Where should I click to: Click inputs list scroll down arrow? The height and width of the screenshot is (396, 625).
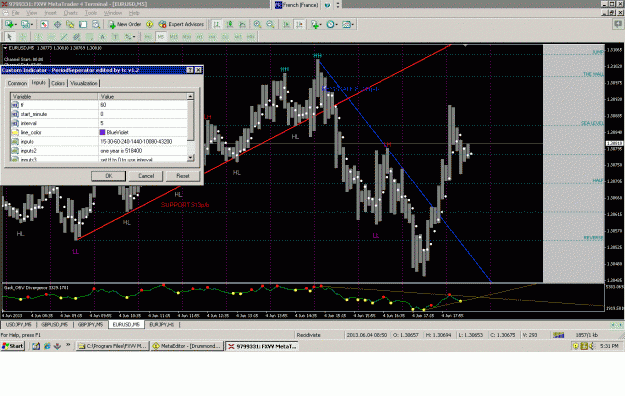pyautogui.click(x=190, y=158)
